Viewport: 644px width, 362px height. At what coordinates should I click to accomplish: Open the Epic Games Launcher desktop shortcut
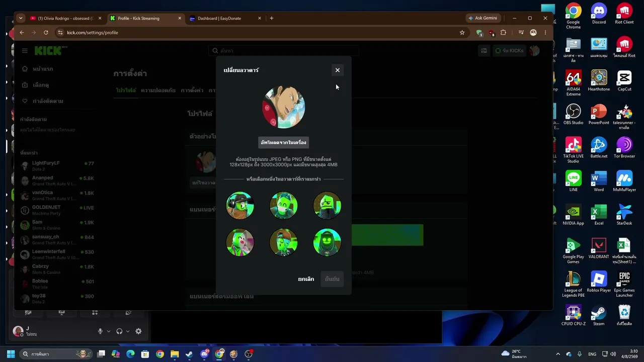(624, 285)
